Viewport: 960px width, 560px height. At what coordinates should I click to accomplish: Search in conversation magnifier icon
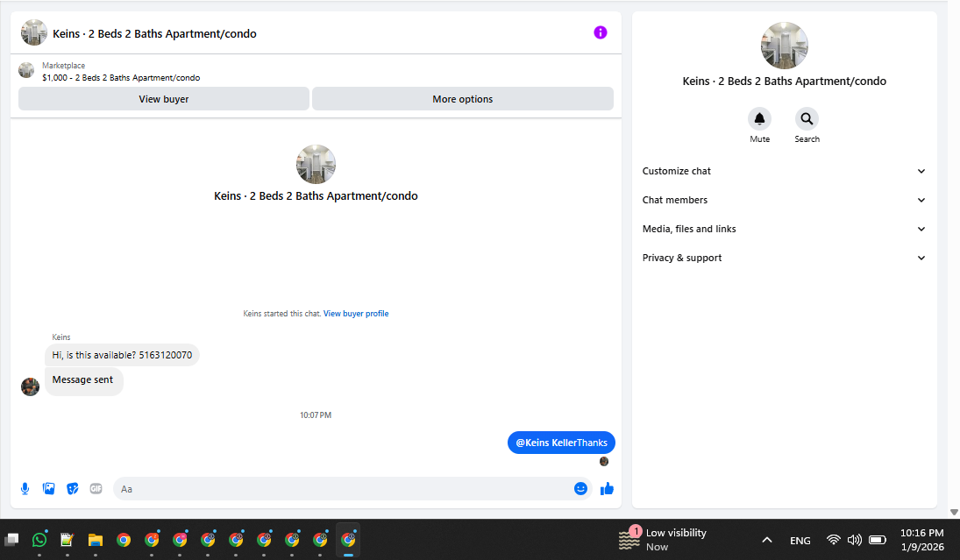(807, 118)
